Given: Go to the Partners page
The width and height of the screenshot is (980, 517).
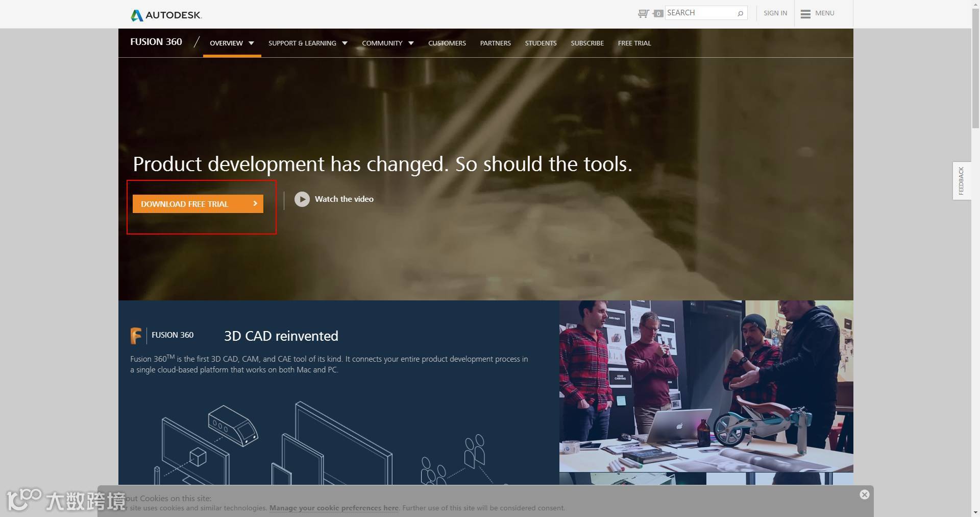Looking at the screenshot, I should pos(496,43).
